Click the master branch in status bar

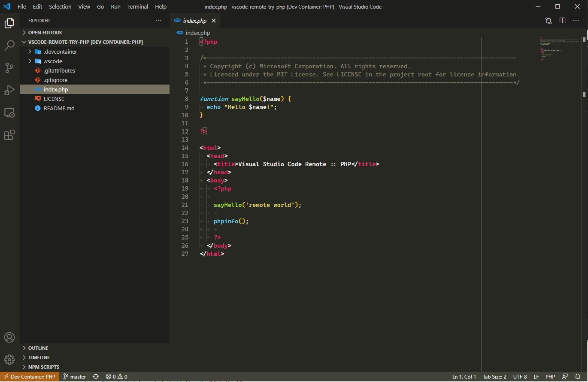(75, 376)
